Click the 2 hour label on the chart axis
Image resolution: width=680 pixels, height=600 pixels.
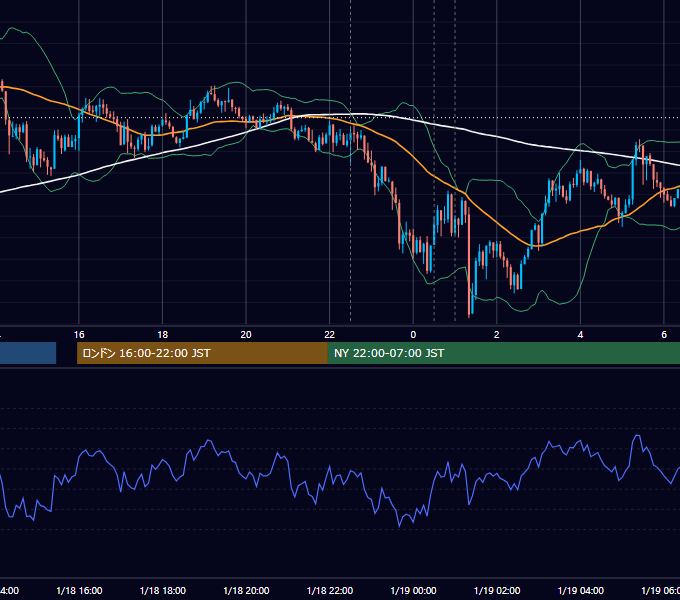[x=497, y=334]
